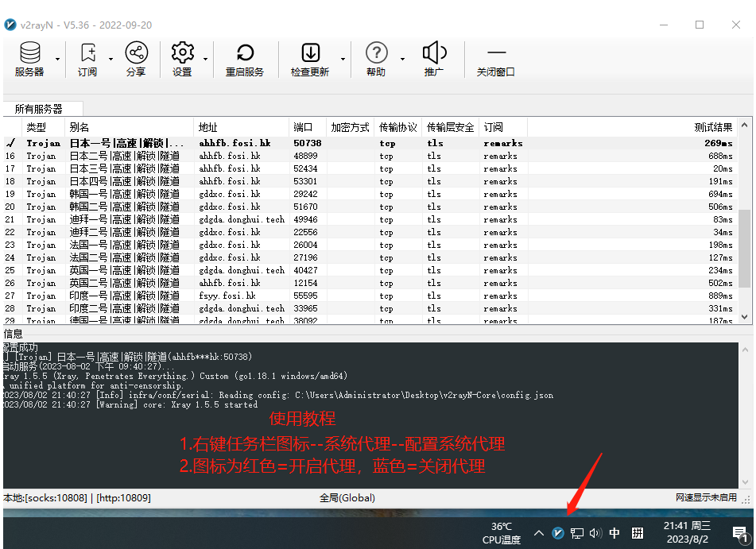
Task: Open the 服务器 servers toolbar icon
Action: point(29,59)
